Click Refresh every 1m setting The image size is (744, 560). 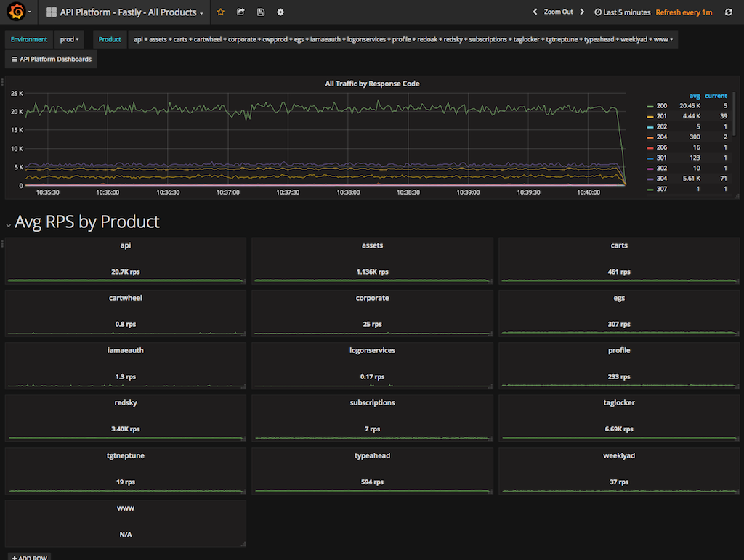click(x=684, y=12)
